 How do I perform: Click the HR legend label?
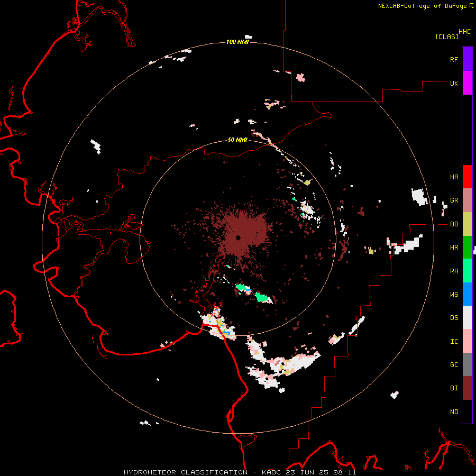[454, 248]
